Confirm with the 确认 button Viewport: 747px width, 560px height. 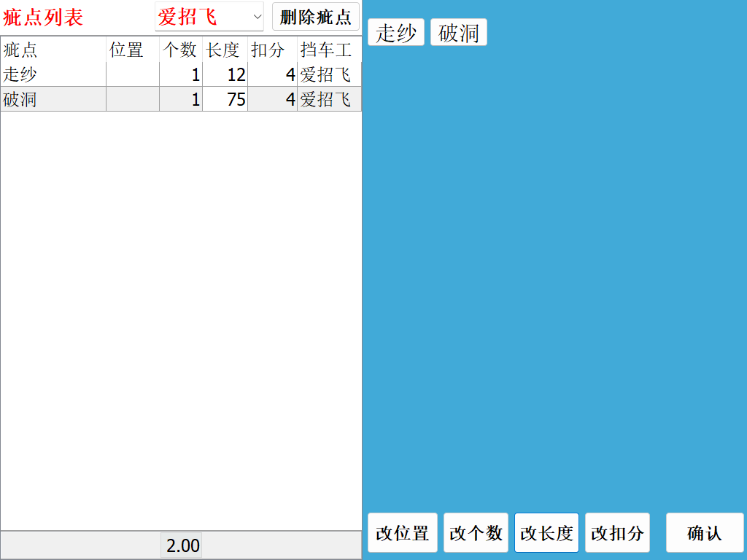[x=704, y=532]
